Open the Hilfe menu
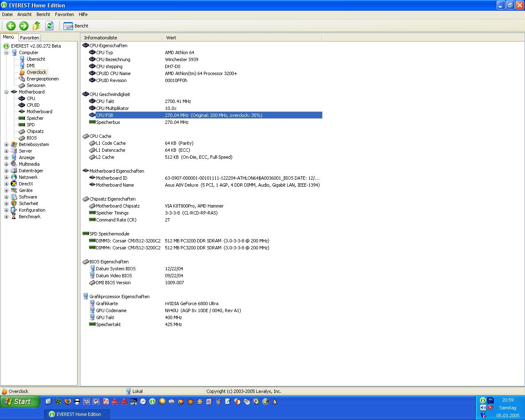 point(83,14)
